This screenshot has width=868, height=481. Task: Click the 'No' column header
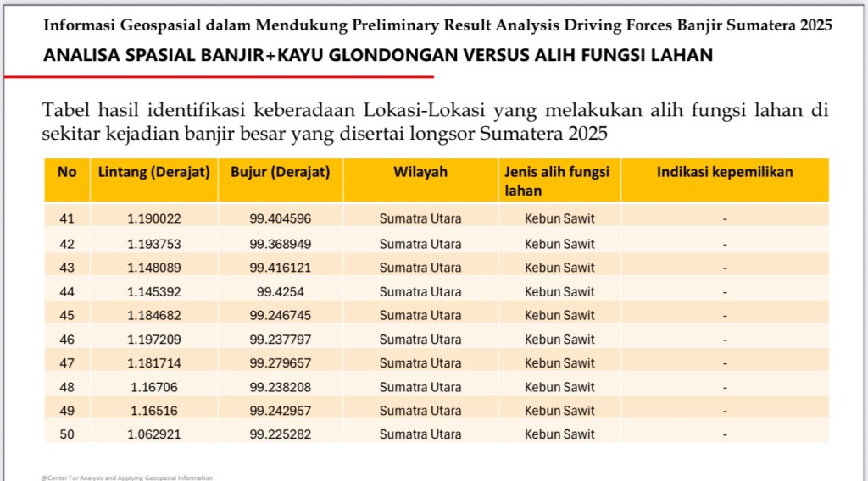tap(67, 172)
